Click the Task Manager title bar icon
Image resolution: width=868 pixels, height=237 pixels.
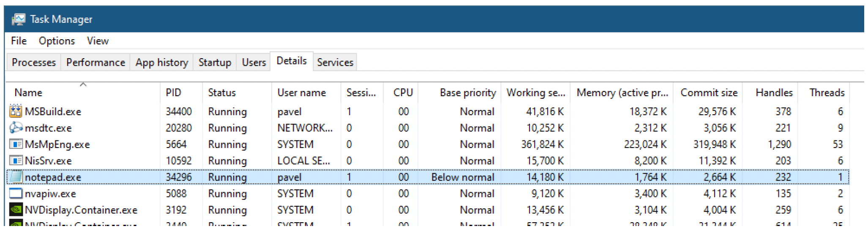(18, 19)
